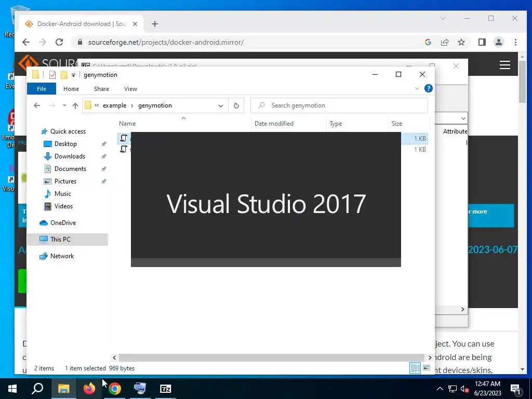Open Chrome three-dot menu
This screenshot has height=399, width=532.
[x=515, y=42]
